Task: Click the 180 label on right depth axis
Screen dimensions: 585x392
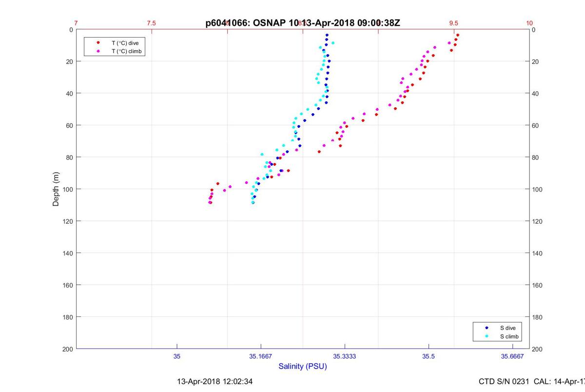Action: [x=537, y=317]
